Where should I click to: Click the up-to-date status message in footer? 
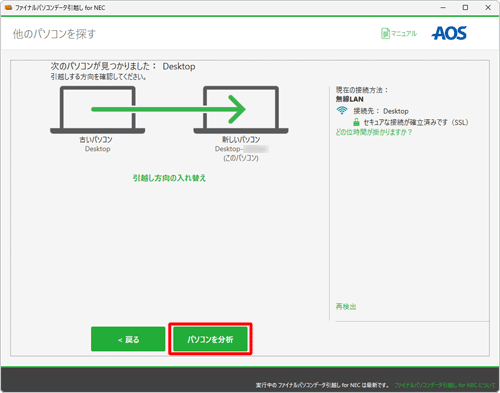[323, 385]
